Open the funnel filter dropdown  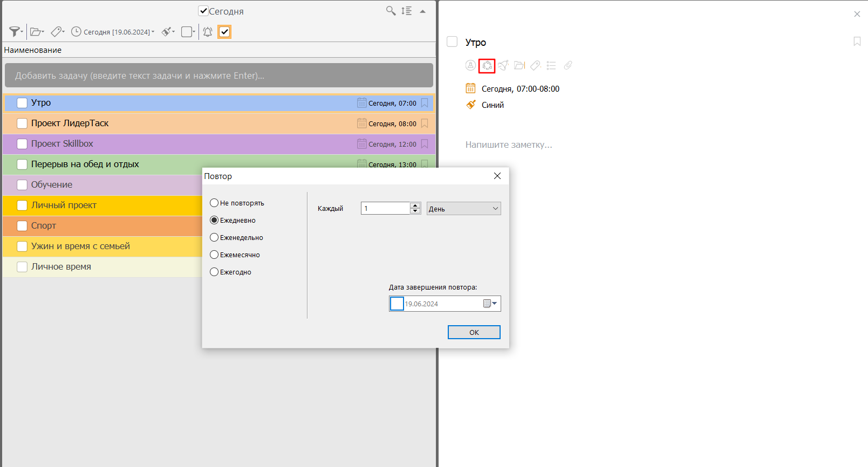click(16, 32)
